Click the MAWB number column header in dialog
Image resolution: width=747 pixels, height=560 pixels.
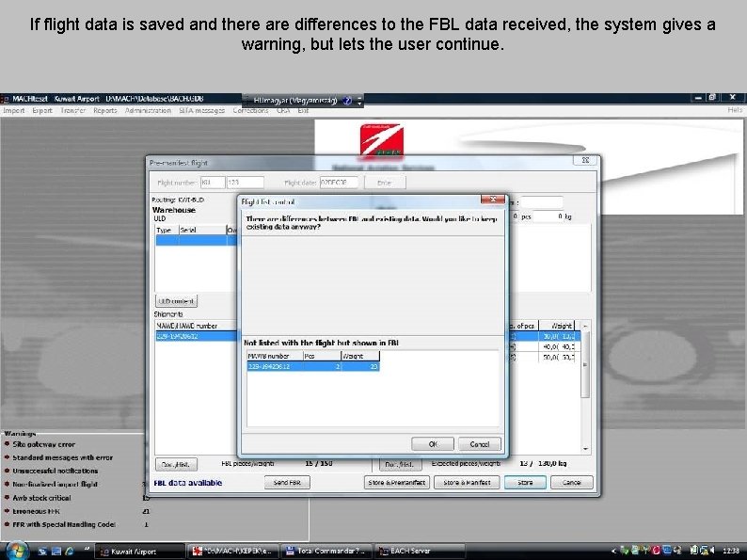[x=275, y=356]
